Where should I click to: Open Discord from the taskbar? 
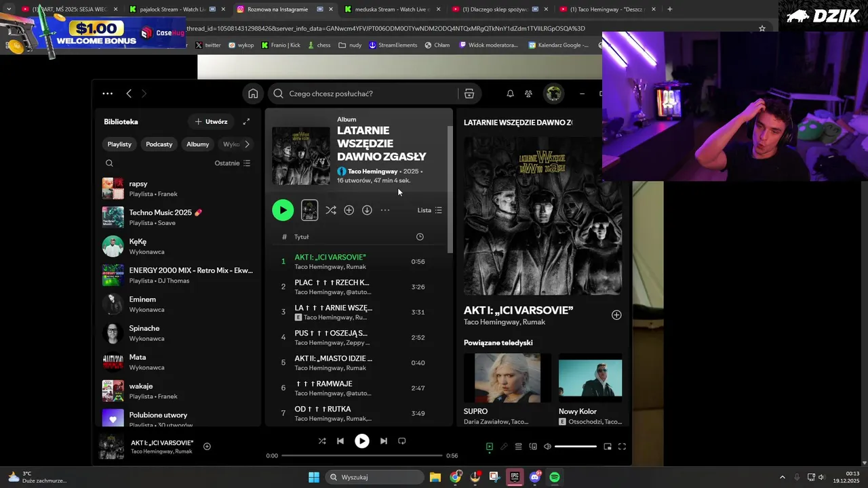click(x=535, y=477)
